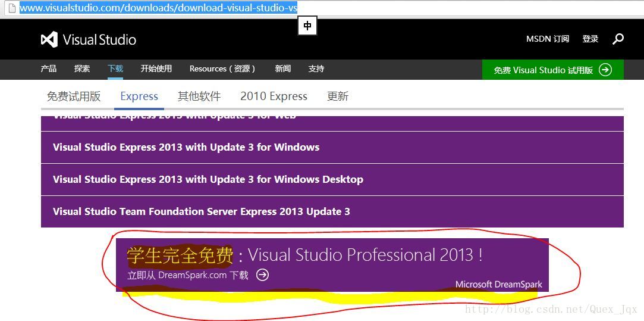This screenshot has height=321, width=644.
Task: Expand partially hidden Express for Web row
Action: (x=332, y=123)
